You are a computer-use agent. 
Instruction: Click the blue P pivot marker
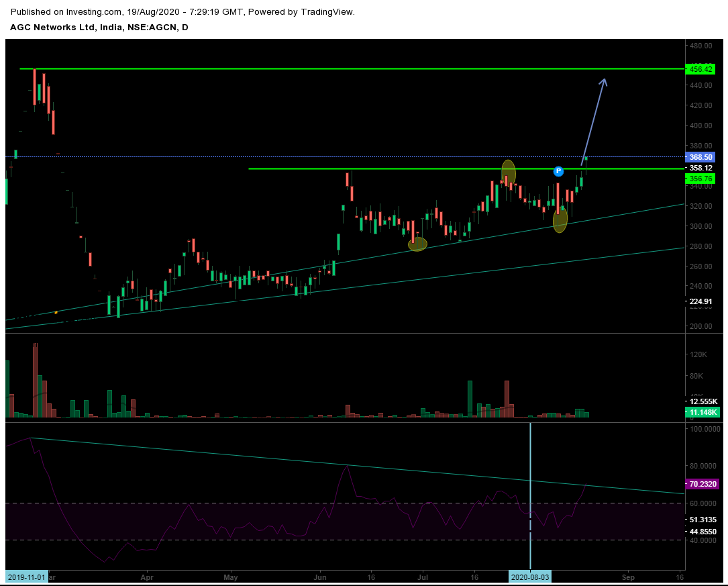point(558,171)
